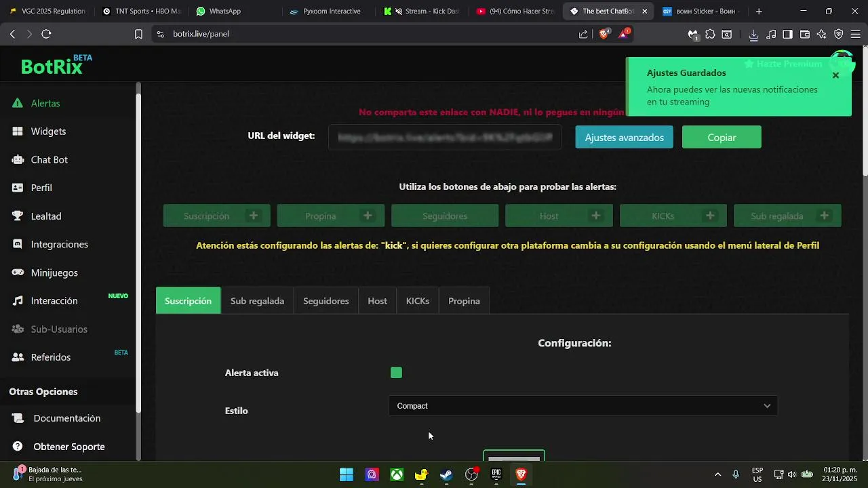Viewport: 868px width, 488px height.
Task: Open the Estilo Compact dropdown
Action: pos(583,406)
